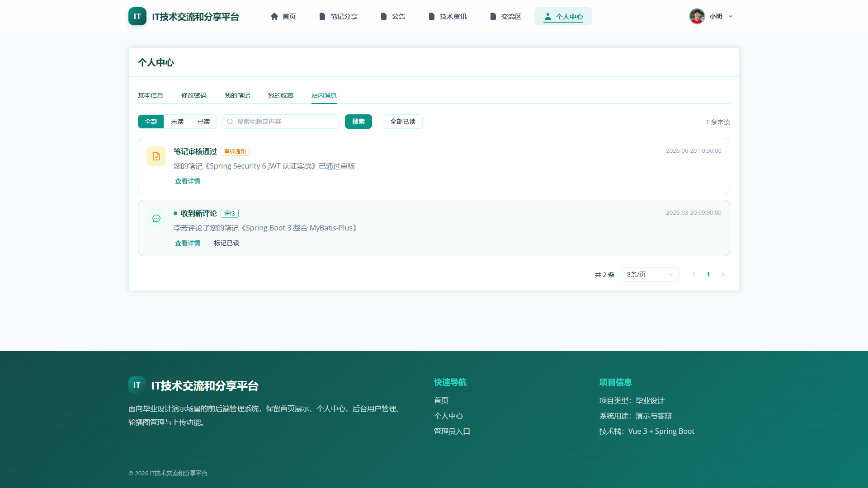
Task: Open footer 个人中心 quick link
Action: tap(448, 416)
